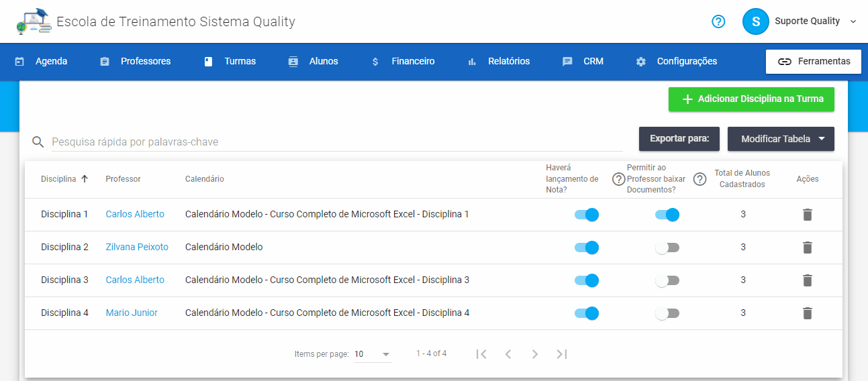Click the Disciplina 4 cell

[x=64, y=313]
